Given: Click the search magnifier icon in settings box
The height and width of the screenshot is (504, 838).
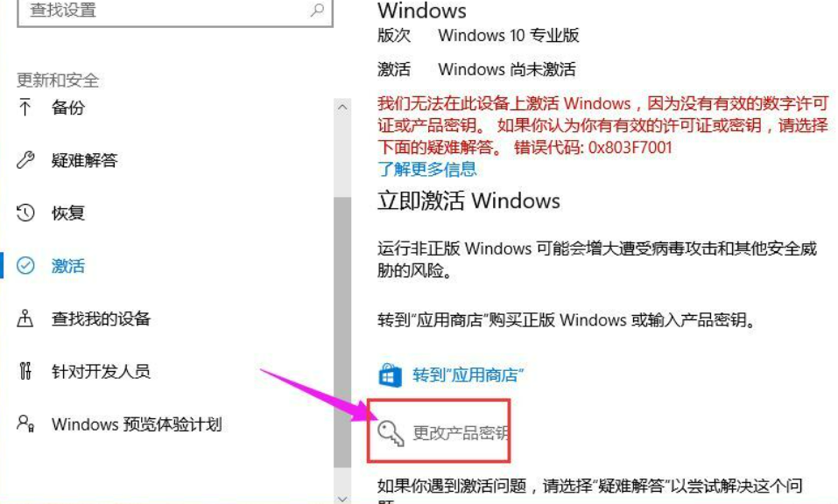Looking at the screenshot, I should pos(318,9).
